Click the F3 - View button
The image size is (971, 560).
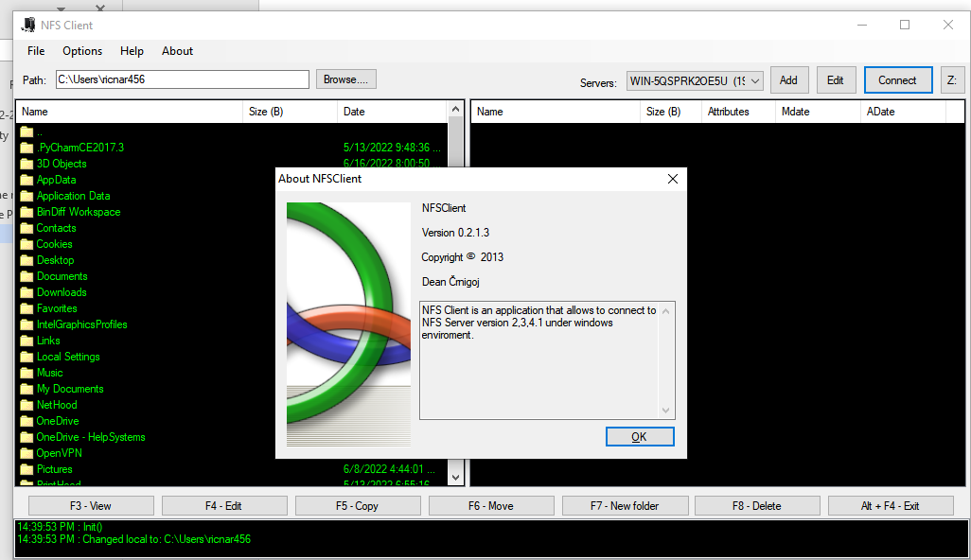91,505
